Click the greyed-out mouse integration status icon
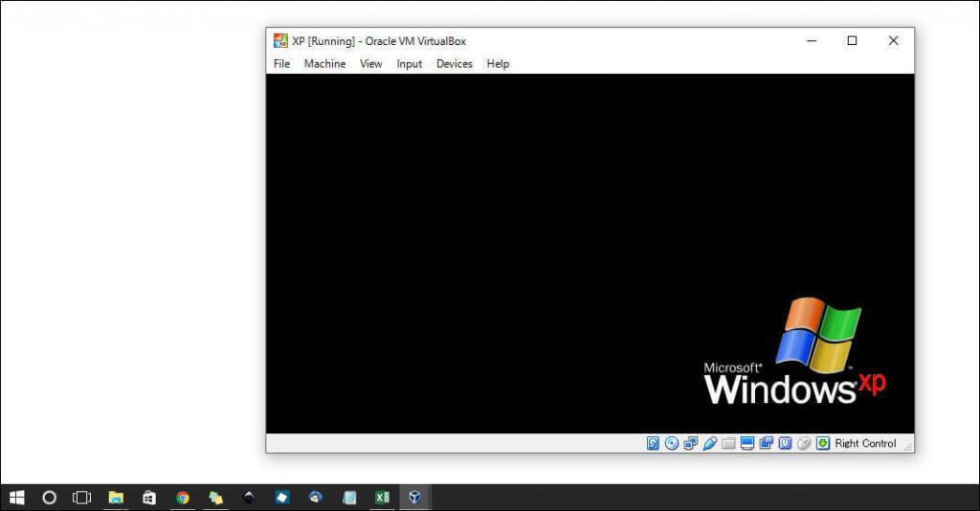Image resolution: width=980 pixels, height=511 pixels. [804, 443]
